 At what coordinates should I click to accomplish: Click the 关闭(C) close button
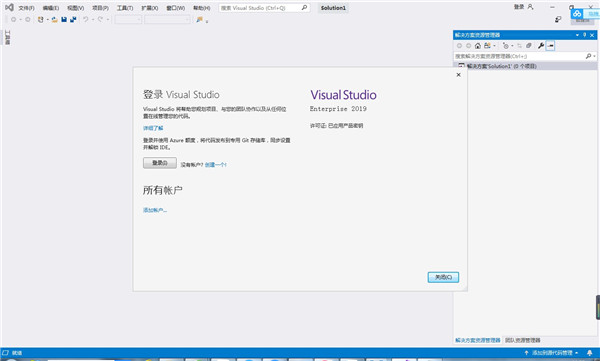pyautogui.click(x=443, y=277)
